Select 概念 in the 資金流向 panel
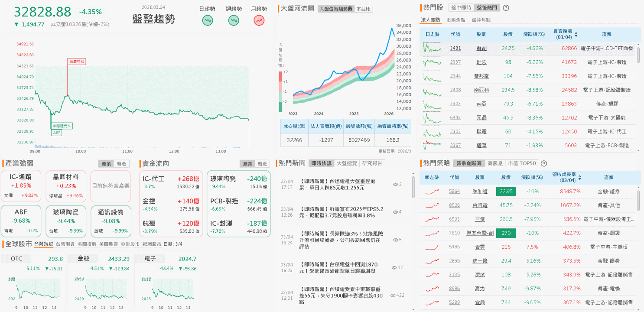644x312 pixels. click(x=263, y=164)
